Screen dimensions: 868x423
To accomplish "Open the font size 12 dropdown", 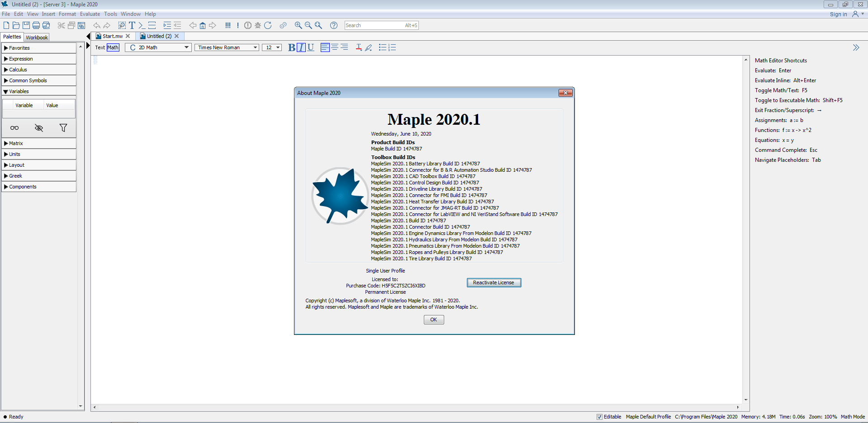I will (272, 47).
